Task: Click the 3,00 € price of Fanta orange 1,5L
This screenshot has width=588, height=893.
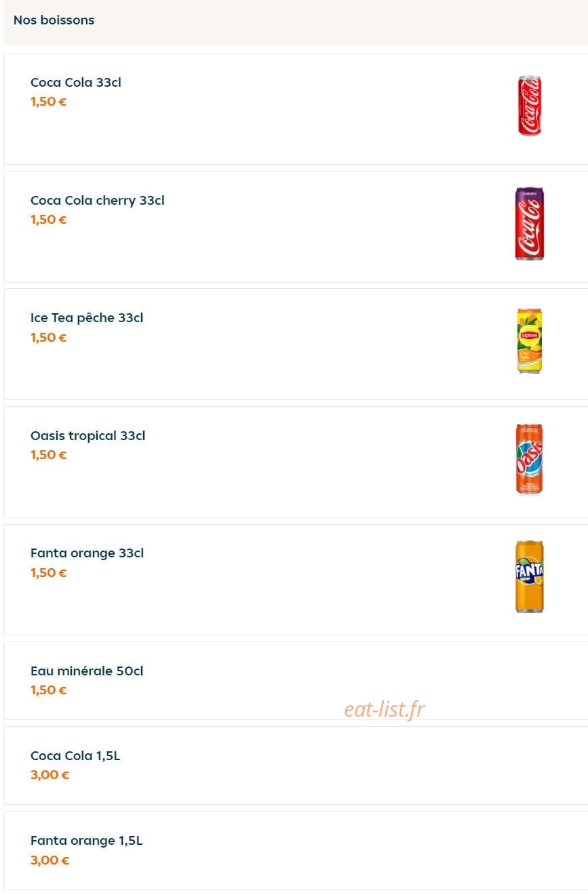Action: [50, 860]
